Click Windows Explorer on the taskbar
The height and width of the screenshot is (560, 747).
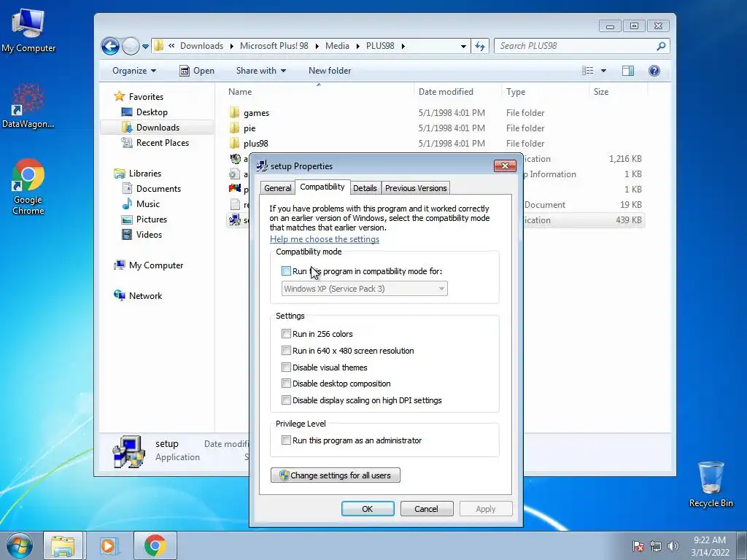[63, 545]
